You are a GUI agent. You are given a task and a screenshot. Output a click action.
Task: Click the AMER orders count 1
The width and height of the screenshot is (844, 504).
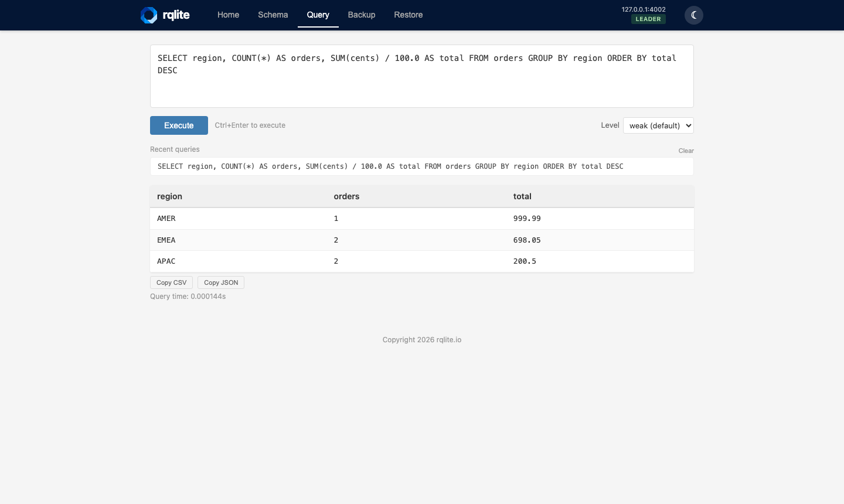click(x=336, y=218)
